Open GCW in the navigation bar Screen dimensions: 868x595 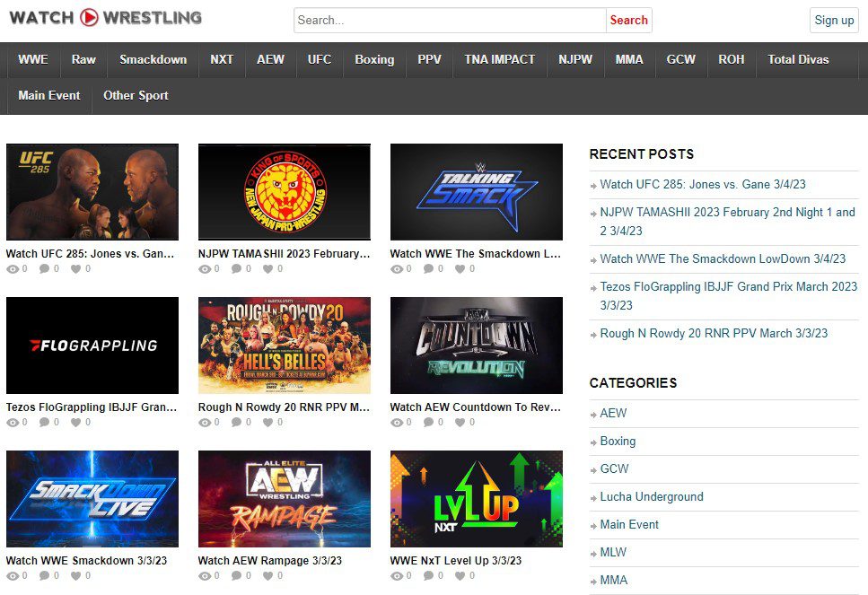click(x=681, y=60)
